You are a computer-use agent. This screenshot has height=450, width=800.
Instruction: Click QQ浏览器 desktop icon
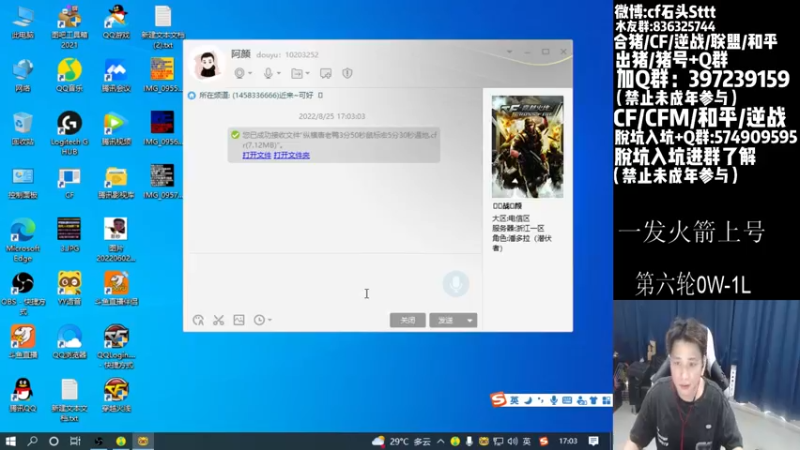(x=69, y=342)
